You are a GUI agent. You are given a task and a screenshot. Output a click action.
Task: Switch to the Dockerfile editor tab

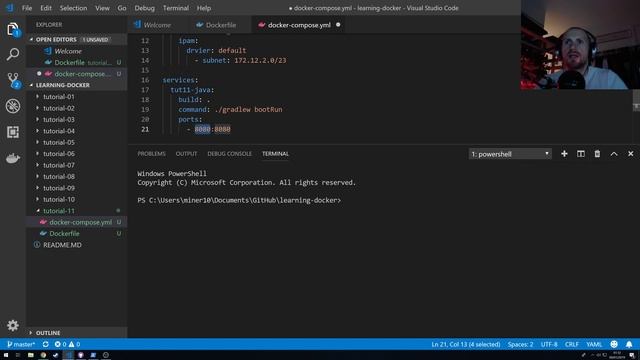tap(221, 25)
